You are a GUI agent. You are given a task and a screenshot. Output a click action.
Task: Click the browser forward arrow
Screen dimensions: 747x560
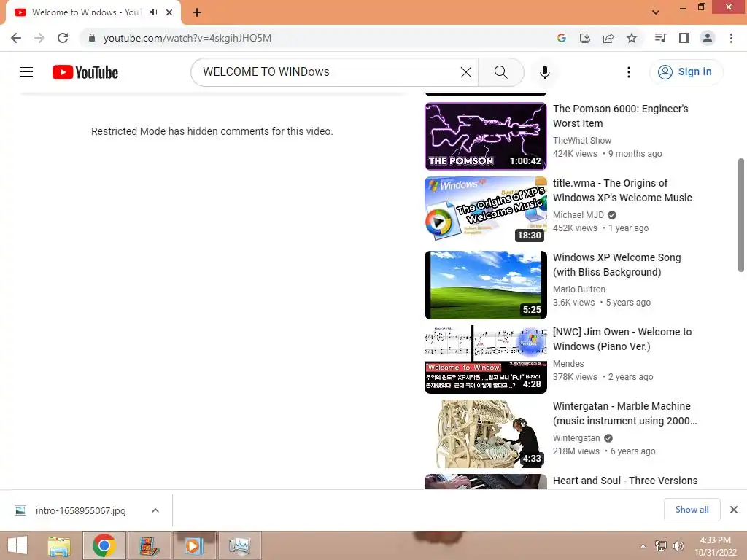point(39,38)
